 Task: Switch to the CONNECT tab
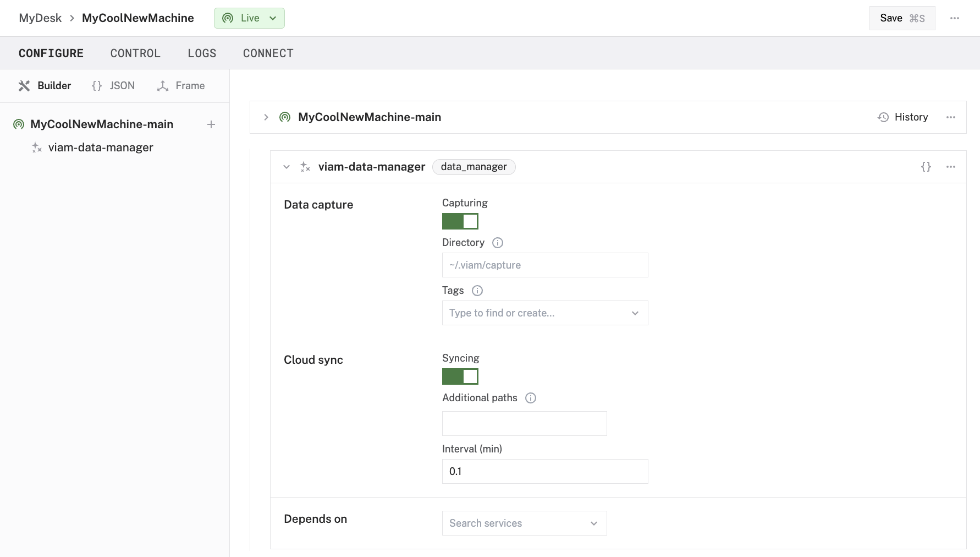coord(268,53)
